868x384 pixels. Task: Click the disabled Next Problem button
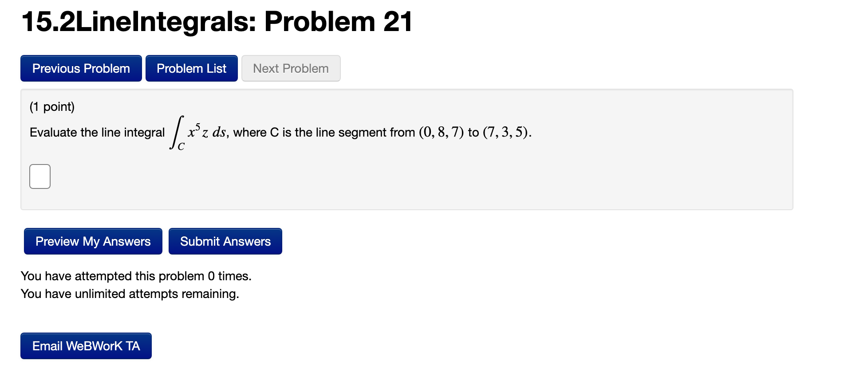pyautogui.click(x=290, y=68)
